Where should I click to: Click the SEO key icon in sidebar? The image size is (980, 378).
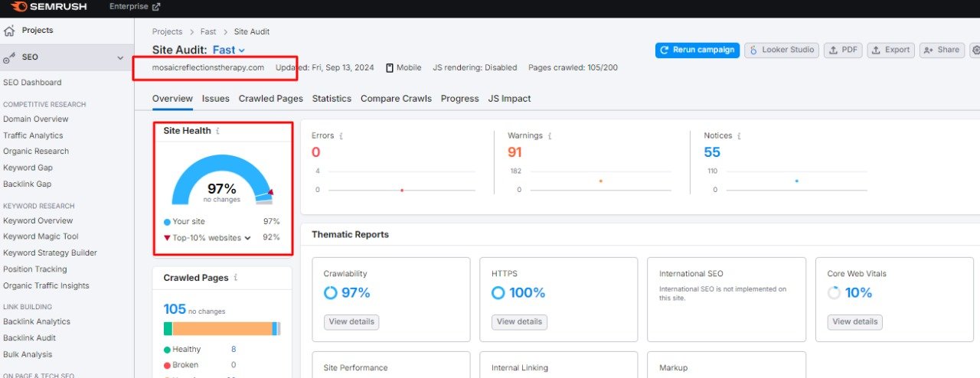pos(9,57)
